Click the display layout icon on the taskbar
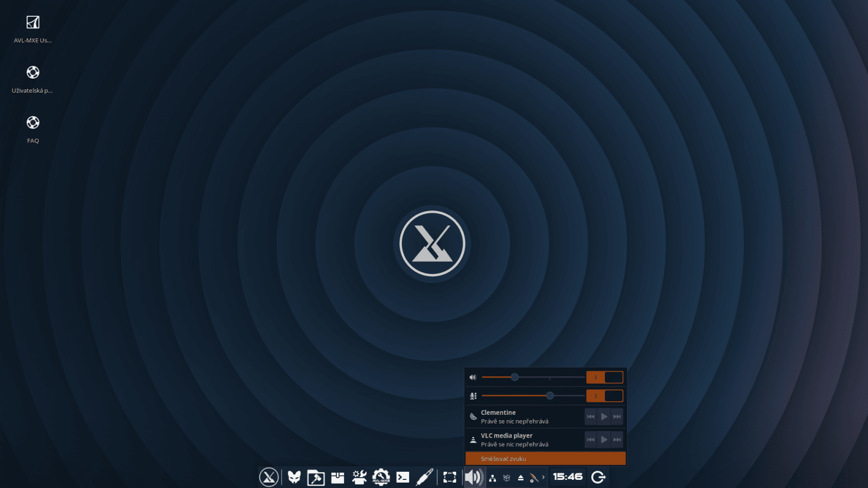 [449, 477]
